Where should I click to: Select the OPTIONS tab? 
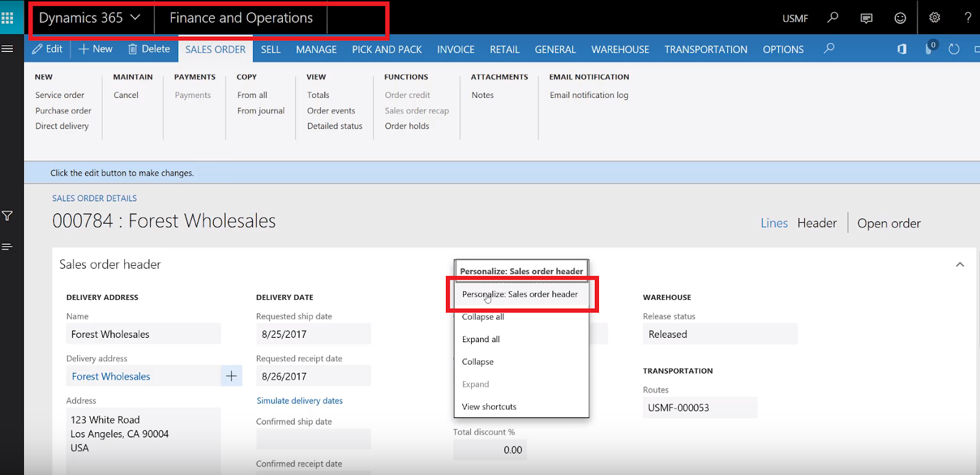click(783, 50)
